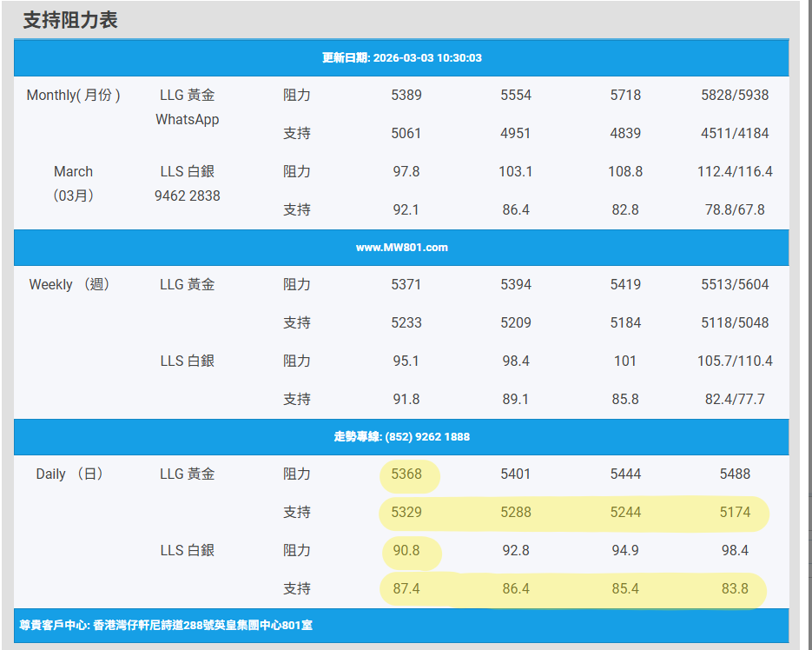This screenshot has width=812, height=650.
Task: Click weekly gold resistance value 5513/5604
Action: coord(735,285)
